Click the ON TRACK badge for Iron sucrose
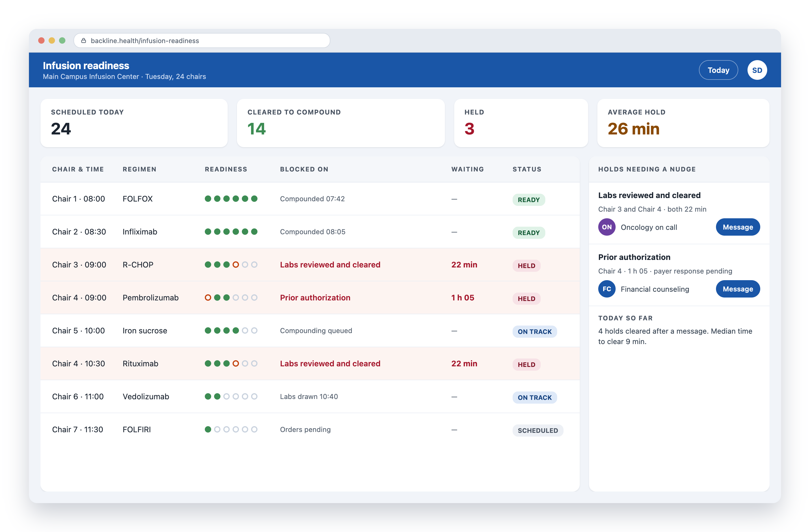This screenshot has height=532, width=810. click(534, 332)
